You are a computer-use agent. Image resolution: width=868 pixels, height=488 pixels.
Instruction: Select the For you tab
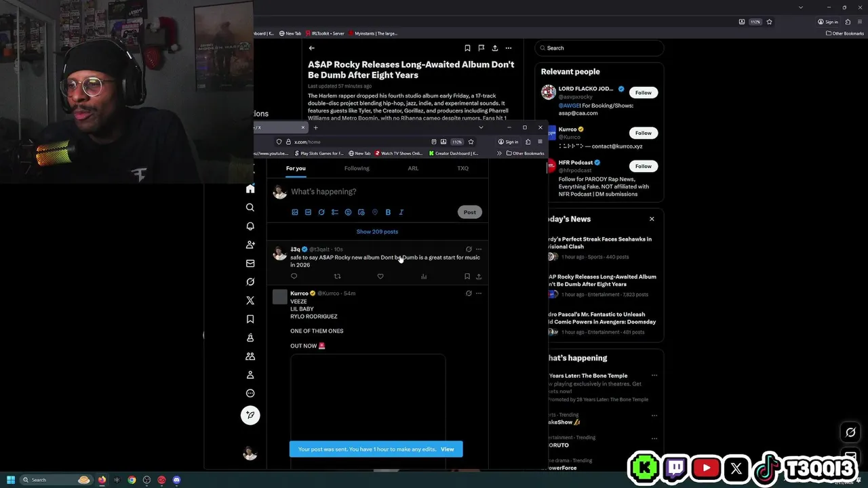click(296, 168)
